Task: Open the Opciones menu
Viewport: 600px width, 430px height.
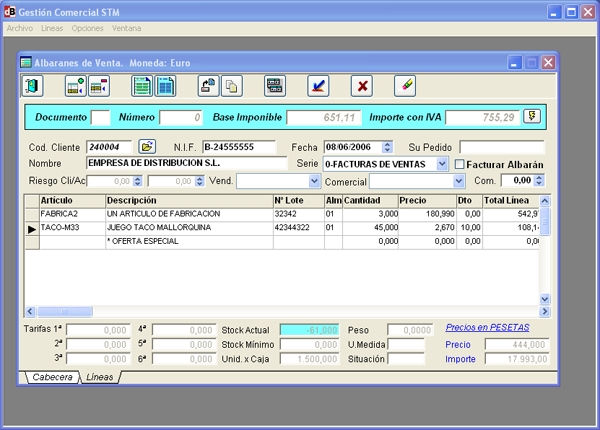Action: (88, 28)
